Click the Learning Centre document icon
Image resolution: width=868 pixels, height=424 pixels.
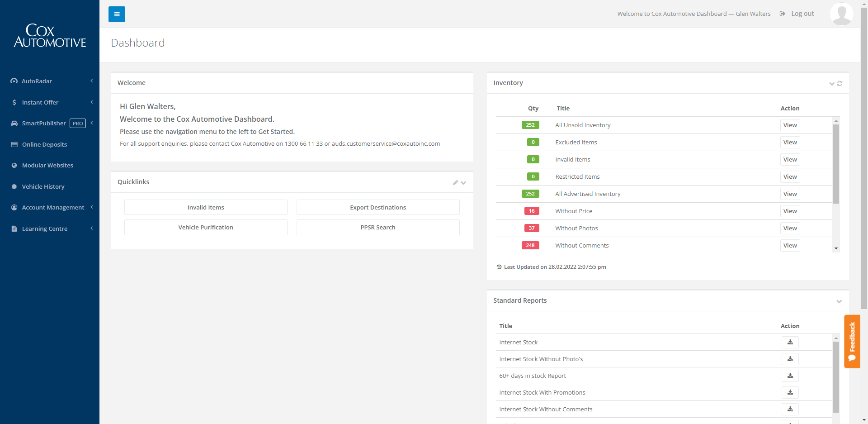pyautogui.click(x=14, y=229)
